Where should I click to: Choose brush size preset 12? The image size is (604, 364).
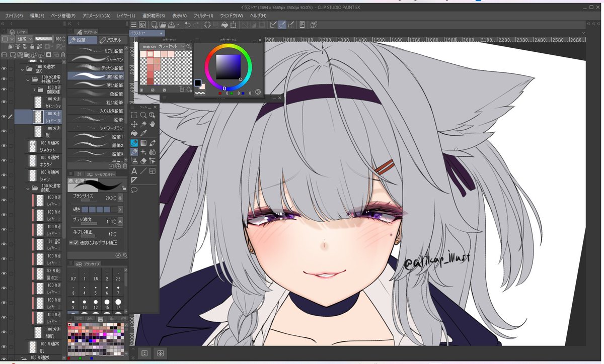click(95, 304)
